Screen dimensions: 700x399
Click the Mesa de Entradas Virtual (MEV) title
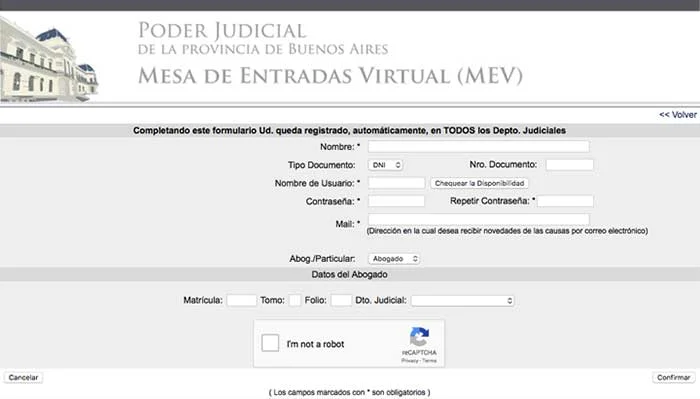point(330,75)
